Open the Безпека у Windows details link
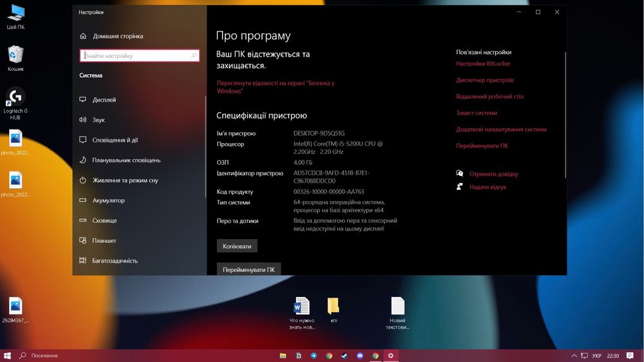The image size is (644, 362). [275, 87]
